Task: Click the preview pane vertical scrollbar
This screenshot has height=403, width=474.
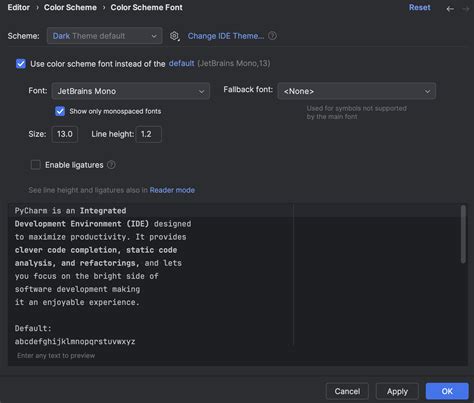Action: click(463, 234)
